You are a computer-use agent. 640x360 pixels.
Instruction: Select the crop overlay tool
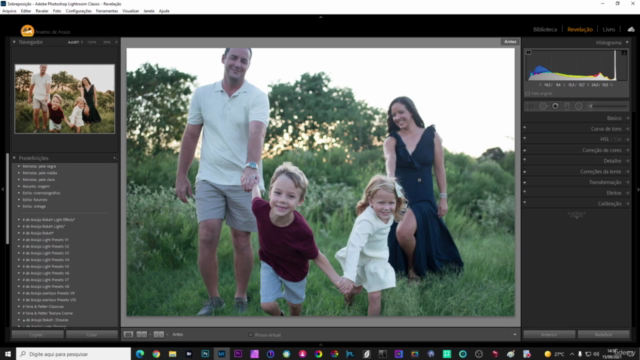(530, 106)
